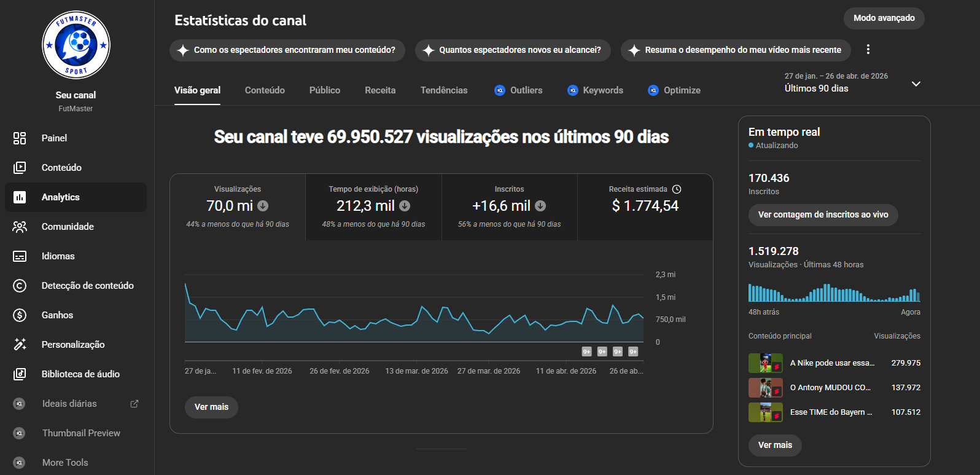
Task: Click Ver contagem de inscritos ao vivo
Action: click(x=823, y=215)
